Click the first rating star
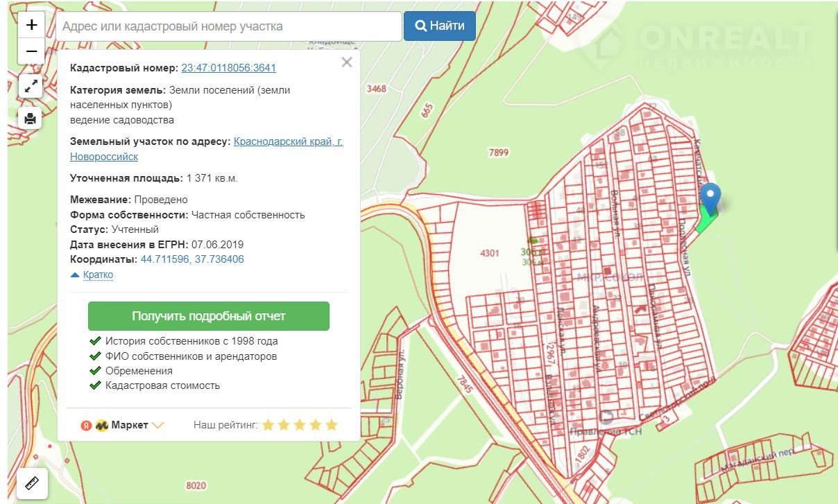The image size is (838, 504). point(268,425)
